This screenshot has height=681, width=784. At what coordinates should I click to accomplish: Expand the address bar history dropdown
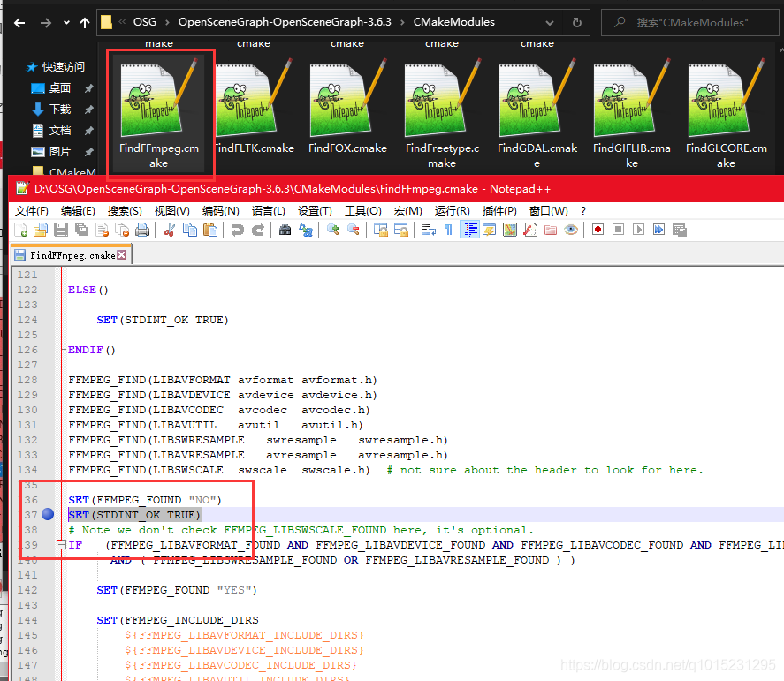tap(550, 22)
